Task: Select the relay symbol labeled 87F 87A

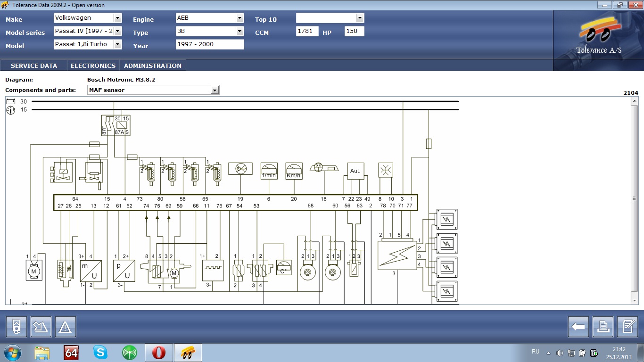Action: pos(116,125)
